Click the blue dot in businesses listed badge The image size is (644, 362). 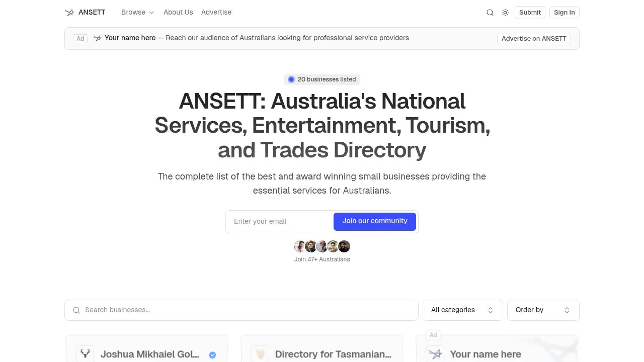(291, 79)
